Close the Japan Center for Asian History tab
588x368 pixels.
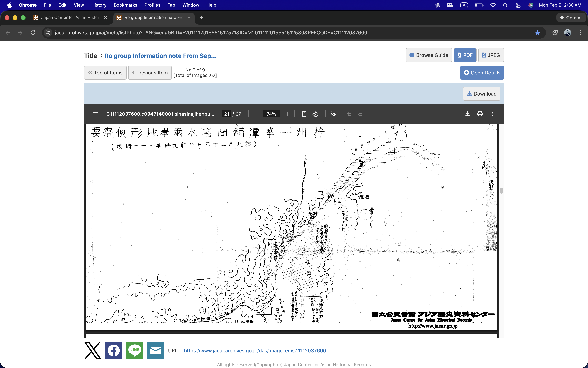106,18
